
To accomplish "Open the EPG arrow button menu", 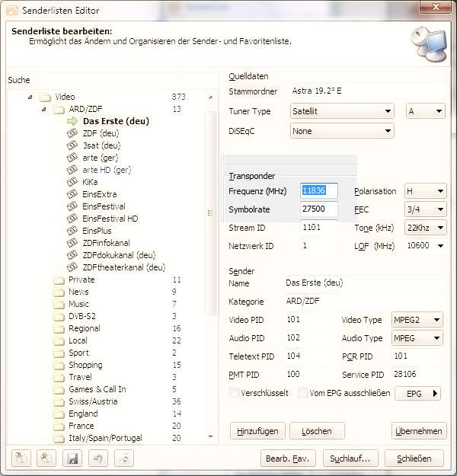I will (417, 393).
